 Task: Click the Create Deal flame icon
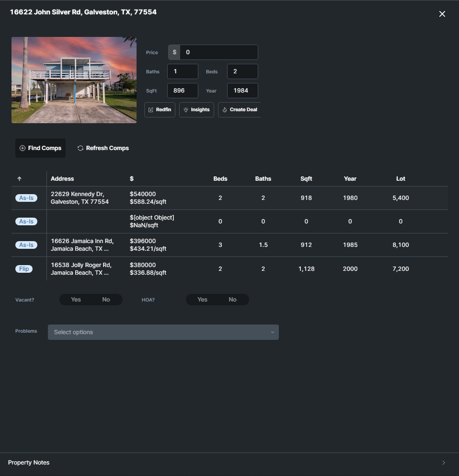[x=225, y=110]
